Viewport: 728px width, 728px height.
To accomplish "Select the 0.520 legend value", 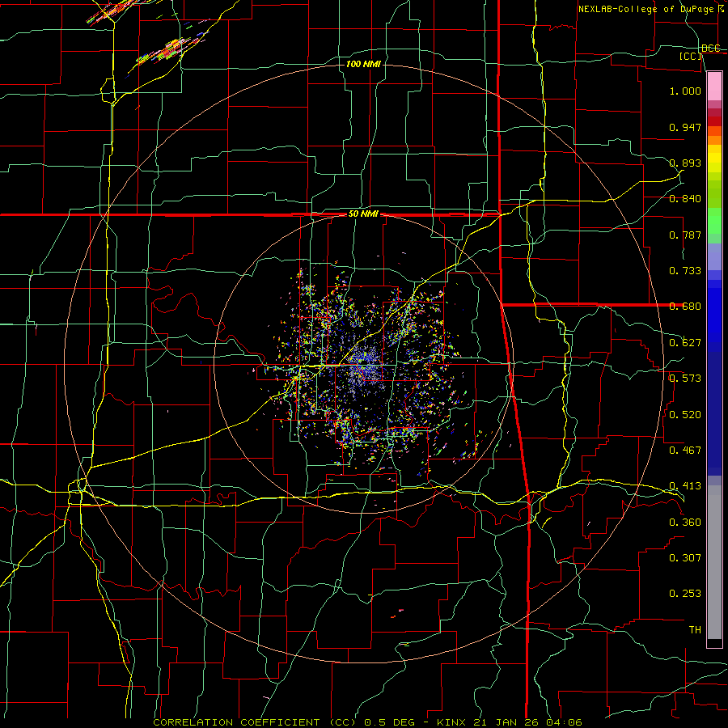I will (685, 414).
